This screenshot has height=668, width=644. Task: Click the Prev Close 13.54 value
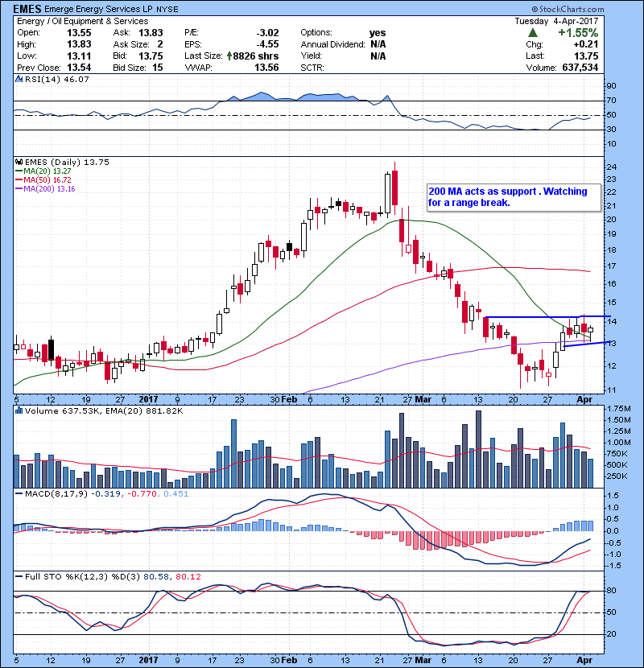(79, 68)
